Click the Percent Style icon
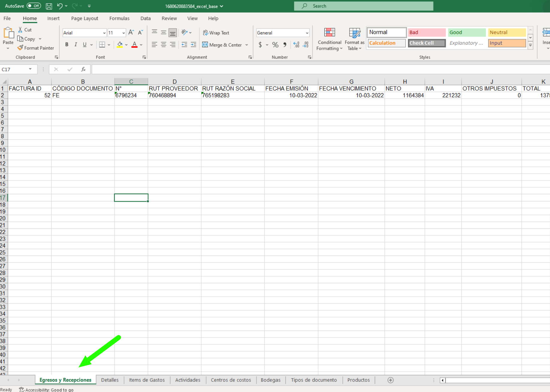Screen dimensions: 550x392 275,45
